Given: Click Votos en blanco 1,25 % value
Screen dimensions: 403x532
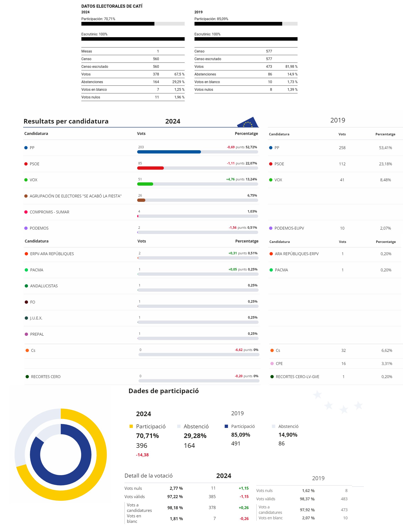Looking at the screenshot, I should point(179,89).
